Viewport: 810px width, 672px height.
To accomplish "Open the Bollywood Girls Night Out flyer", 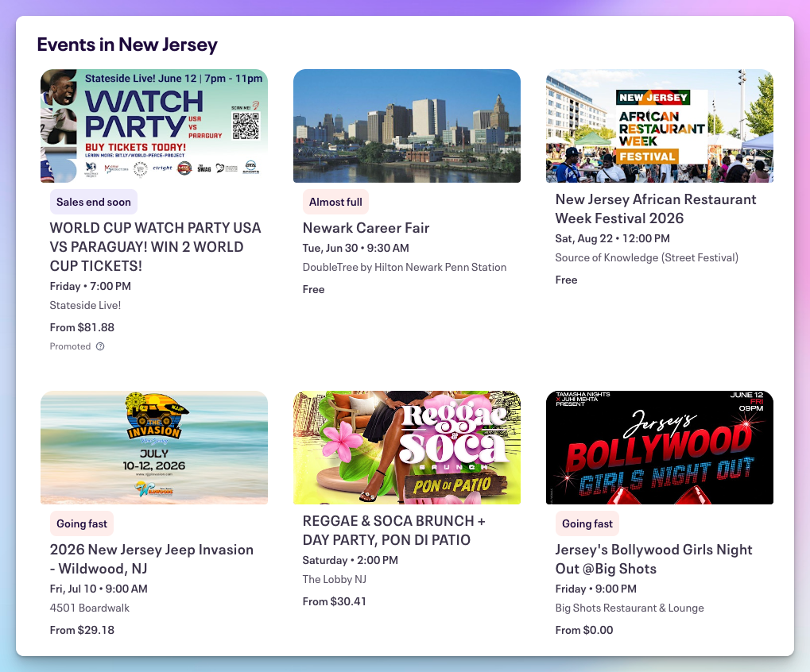I will coord(659,447).
